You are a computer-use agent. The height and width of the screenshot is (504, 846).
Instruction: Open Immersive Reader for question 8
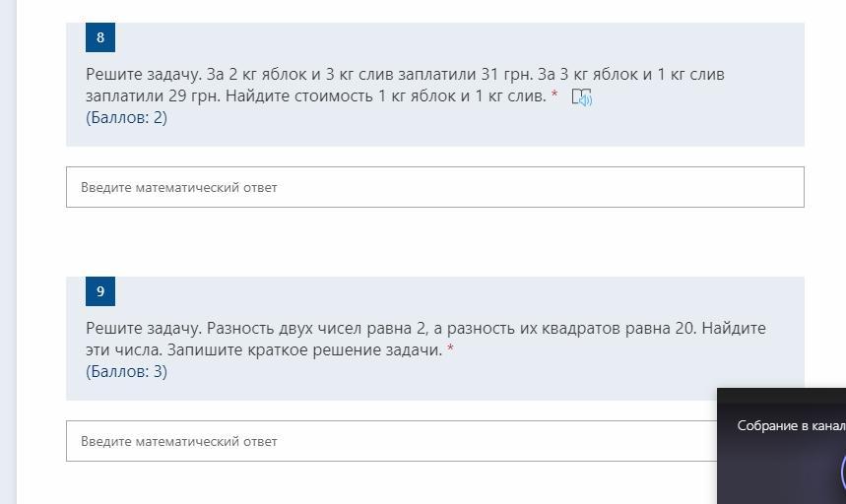pos(582,96)
